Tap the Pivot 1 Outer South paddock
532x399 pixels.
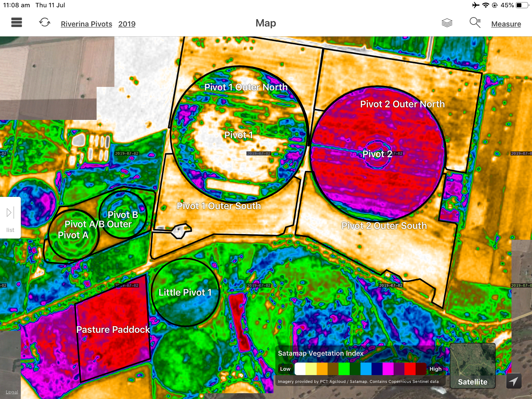(x=219, y=206)
